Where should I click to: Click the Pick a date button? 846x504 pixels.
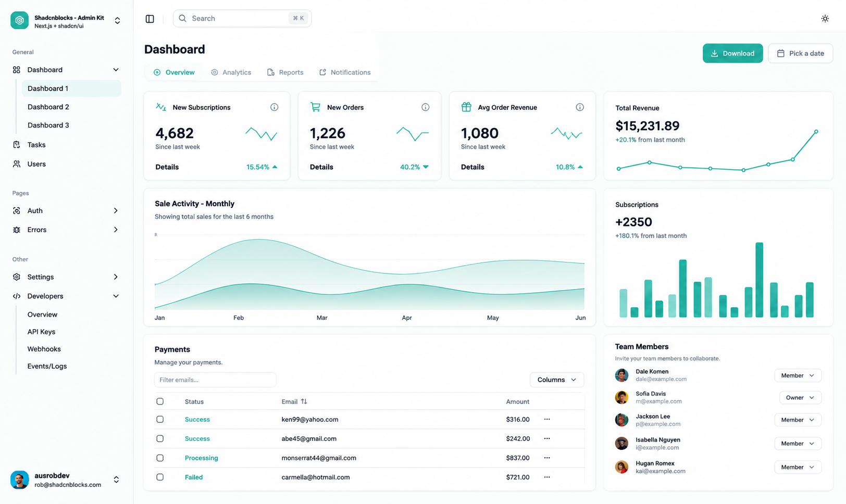click(x=800, y=53)
